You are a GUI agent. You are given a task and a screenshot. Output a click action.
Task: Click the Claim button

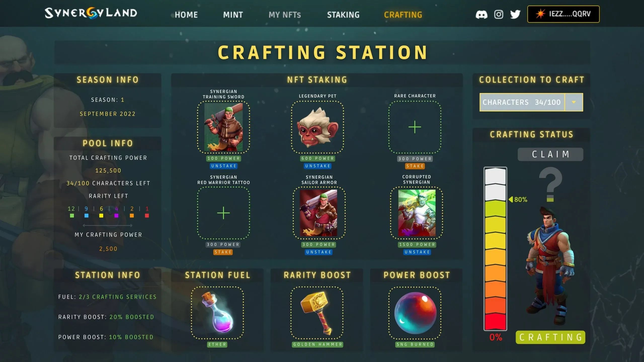point(550,154)
